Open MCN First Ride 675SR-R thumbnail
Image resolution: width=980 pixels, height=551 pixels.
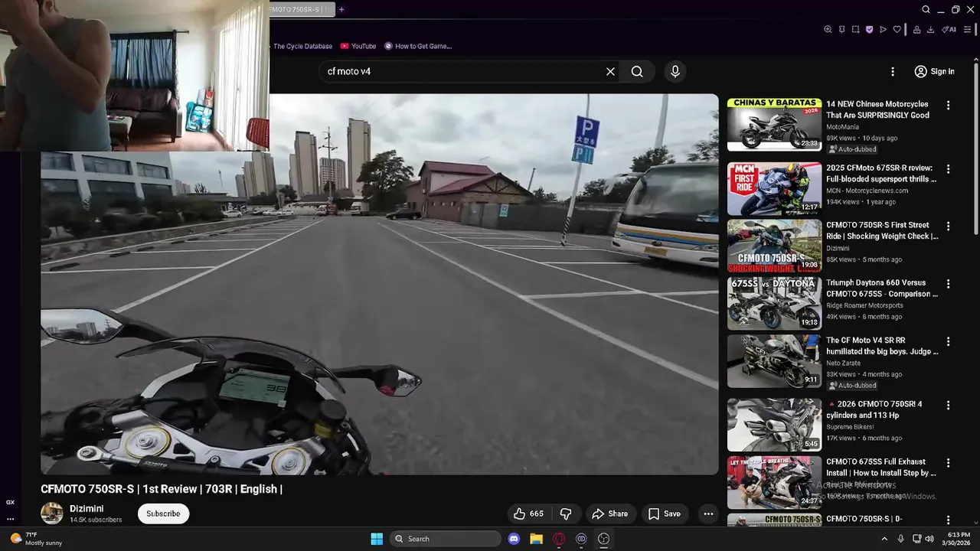(x=774, y=188)
